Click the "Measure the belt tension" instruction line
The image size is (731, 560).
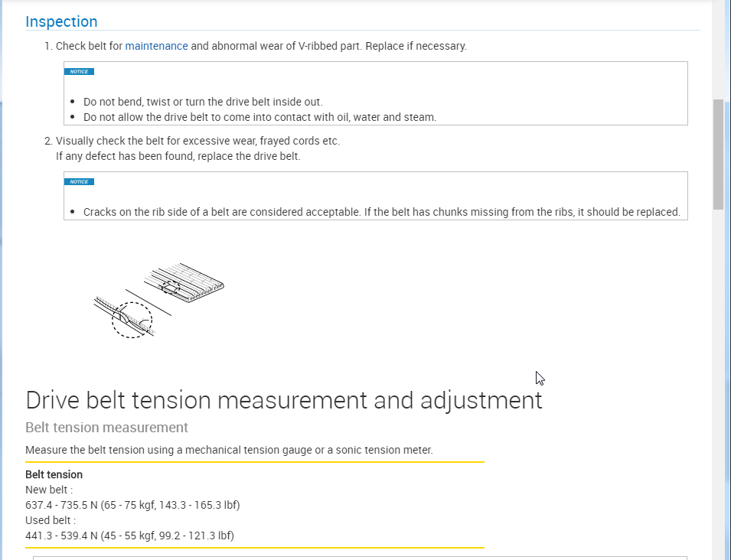[229, 450]
